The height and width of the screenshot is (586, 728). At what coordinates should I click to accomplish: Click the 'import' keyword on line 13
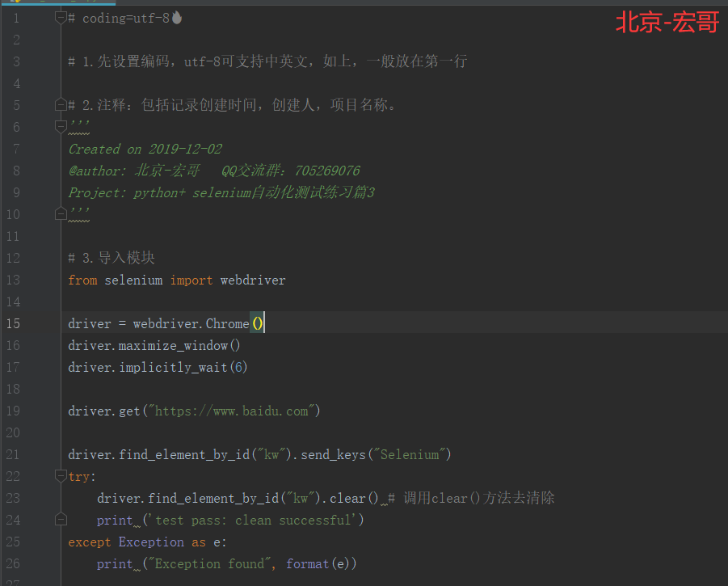tap(191, 280)
